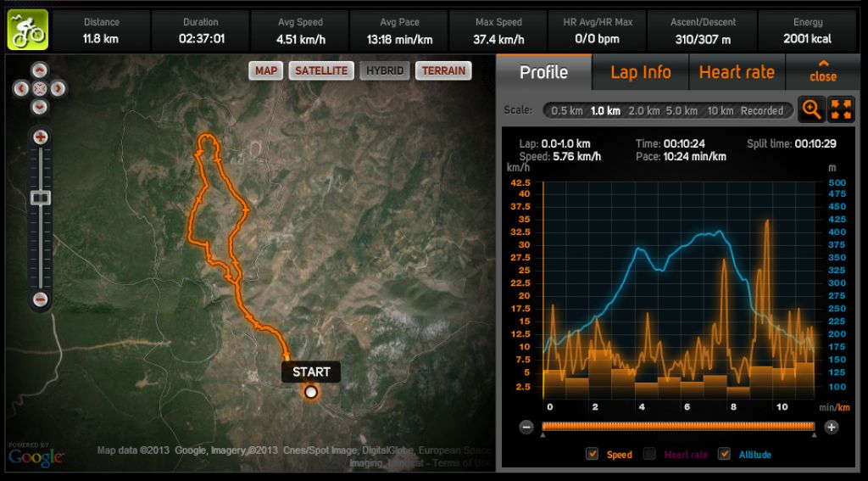Click the magnifier zoom chart icon
This screenshot has width=868, height=481.
coord(811,109)
